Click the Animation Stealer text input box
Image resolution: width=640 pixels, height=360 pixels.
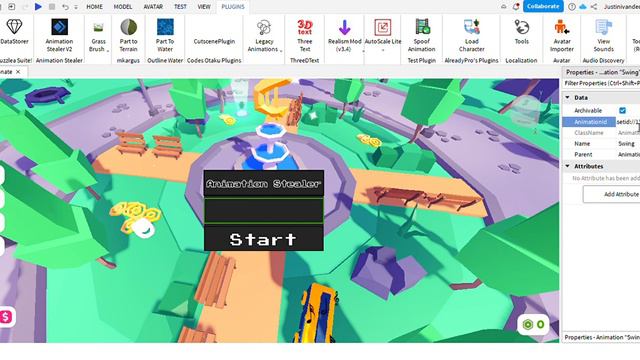click(x=264, y=211)
